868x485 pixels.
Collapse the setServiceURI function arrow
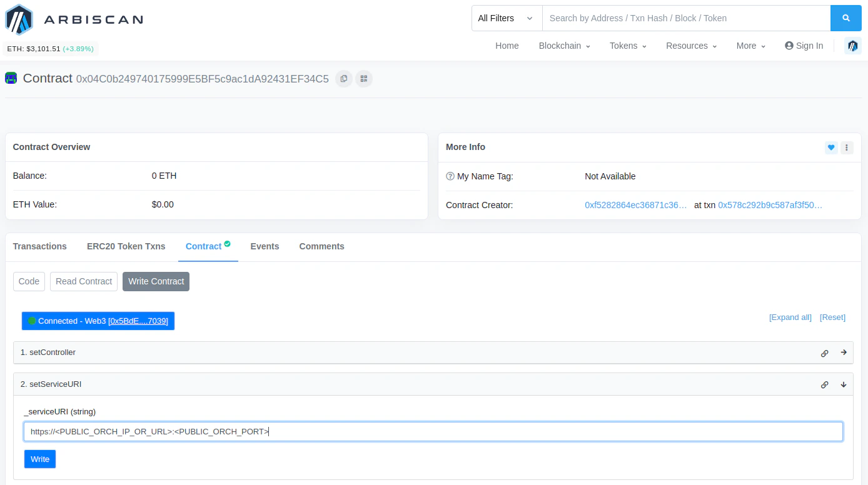844,384
